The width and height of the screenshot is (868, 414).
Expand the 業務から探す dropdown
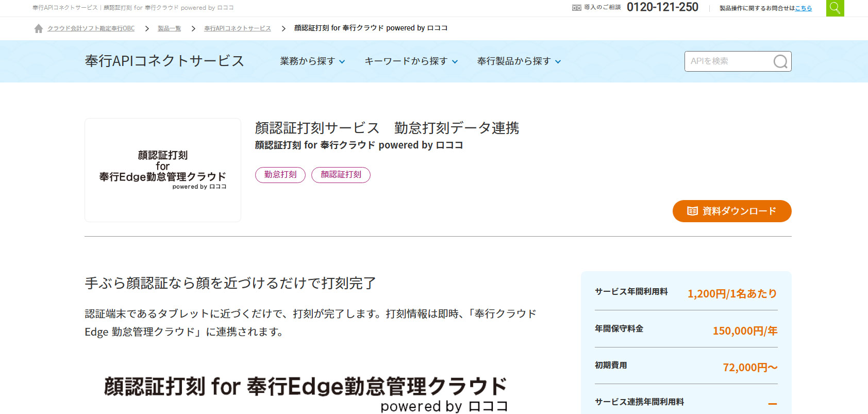click(x=312, y=61)
